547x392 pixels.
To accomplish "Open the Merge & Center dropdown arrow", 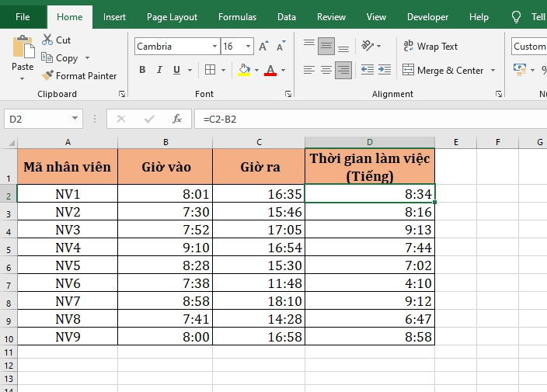I will pos(492,71).
